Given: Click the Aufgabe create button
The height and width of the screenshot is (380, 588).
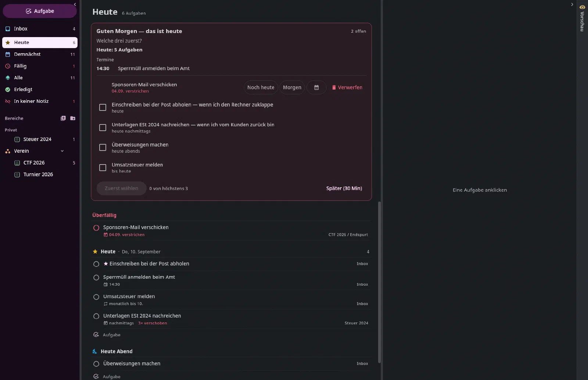Looking at the screenshot, I should [40, 11].
